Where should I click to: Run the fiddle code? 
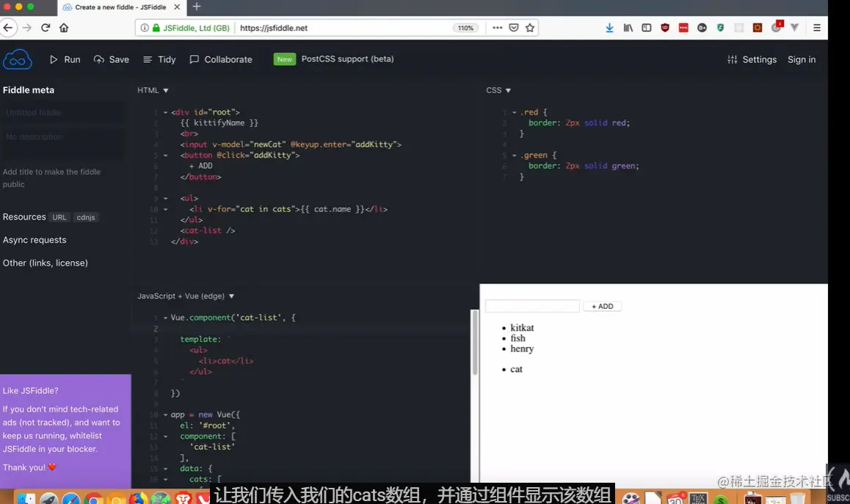point(65,59)
